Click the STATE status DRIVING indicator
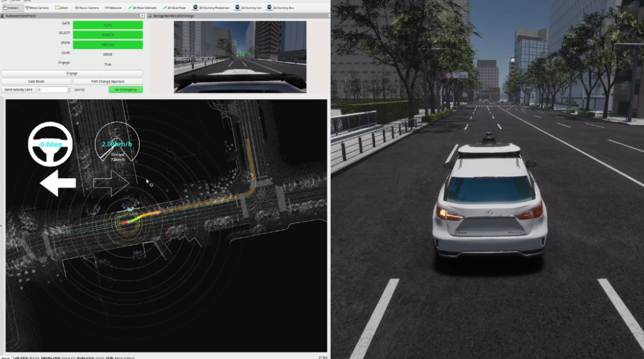The image size is (644, 359). click(x=107, y=45)
